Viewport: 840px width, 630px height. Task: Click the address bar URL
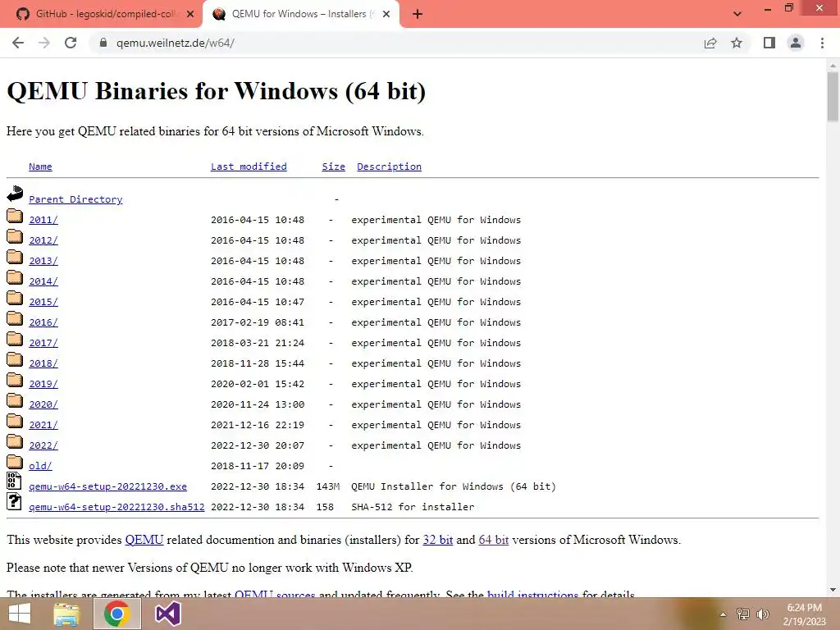coord(176,43)
